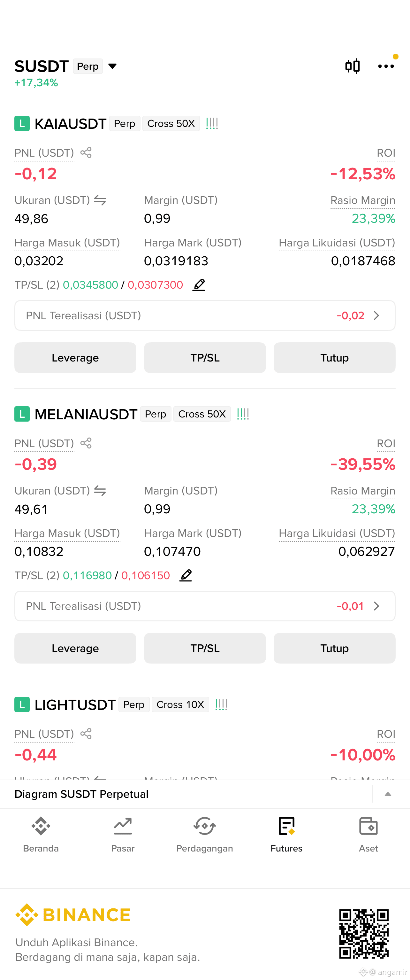This screenshot has height=980, width=410.
Task: Edit KAIAUSDT TP/SL with pencil icon
Action: (199, 284)
